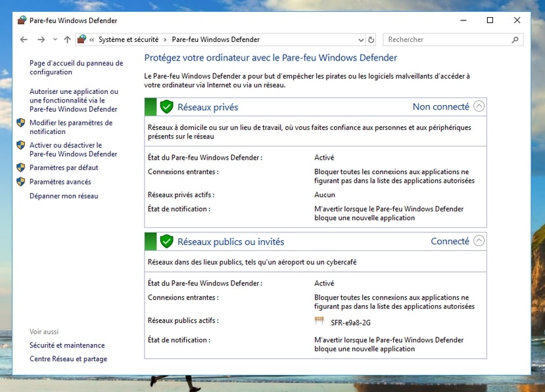Open 'Paramètres avancés' link
The height and width of the screenshot is (392, 545).
[x=60, y=182]
